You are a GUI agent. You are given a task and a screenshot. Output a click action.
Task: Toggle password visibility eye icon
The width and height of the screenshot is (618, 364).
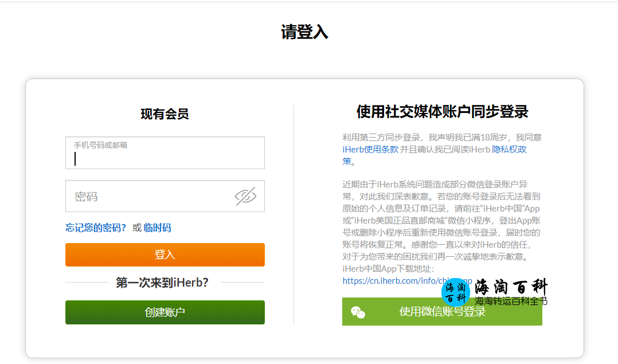245,196
